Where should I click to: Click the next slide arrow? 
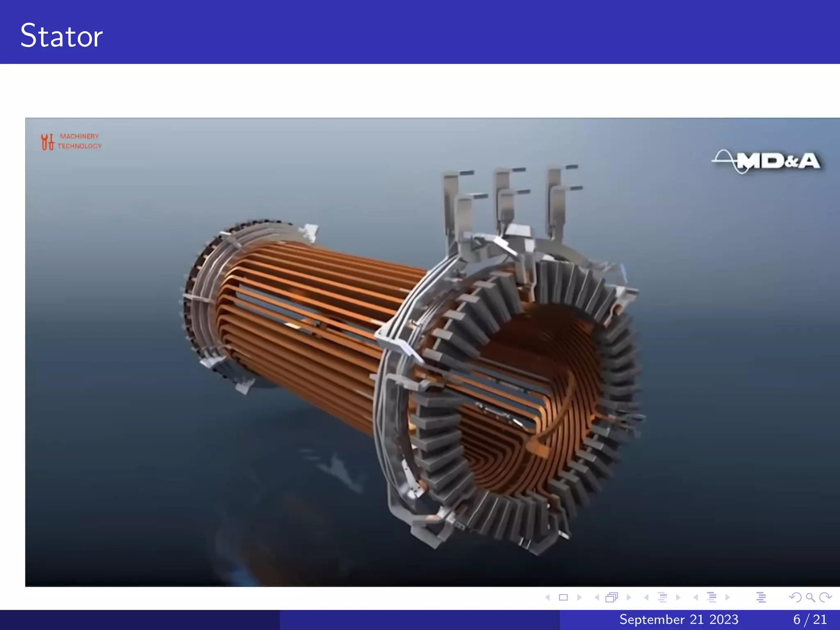tap(579, 598)
